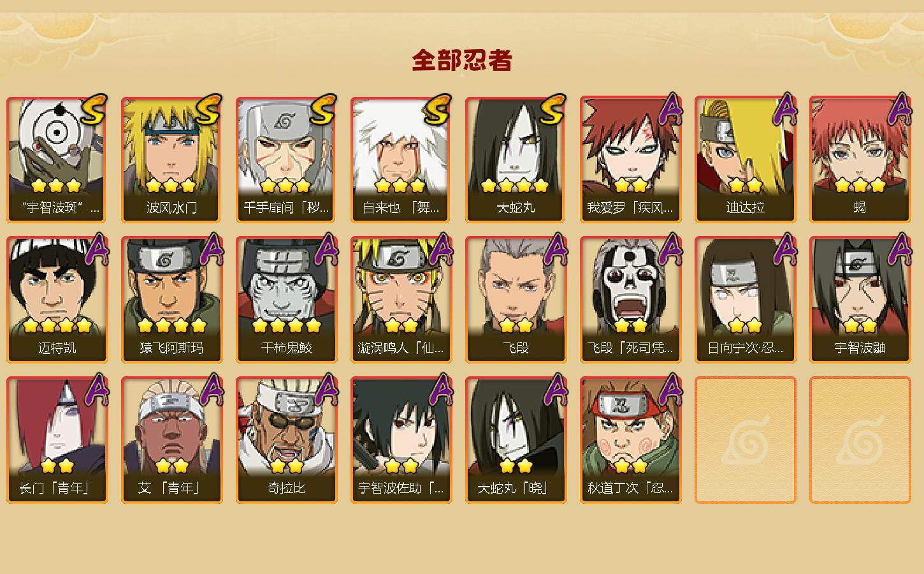Click the 蝎 ninja card
Image resolution: width=924 pixels, height=574 pixels.
click(x=860, y=159)
